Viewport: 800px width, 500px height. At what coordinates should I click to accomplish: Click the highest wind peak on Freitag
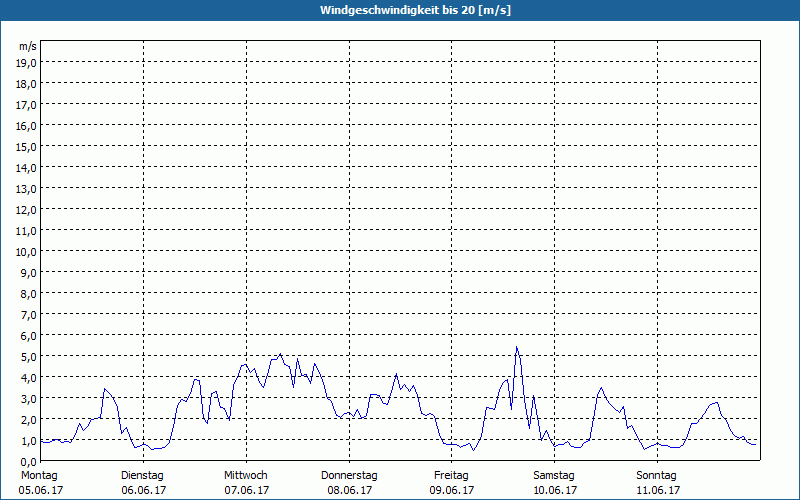pos(517,347)
